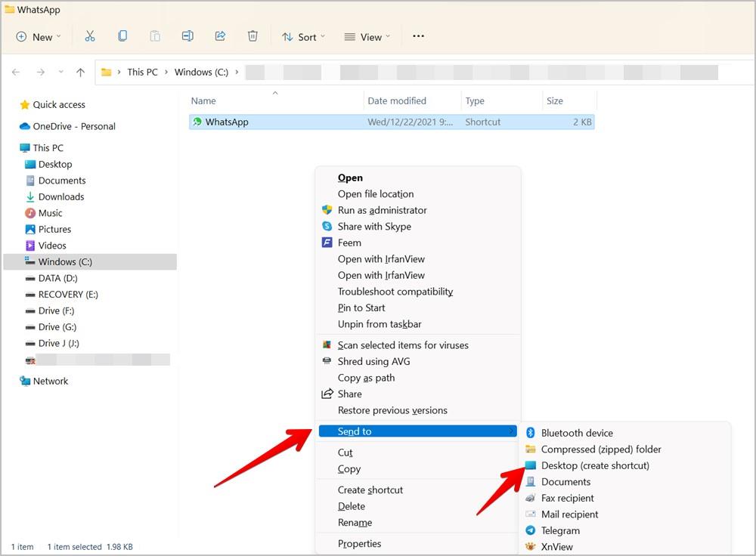Screen dimensions: 756x556
Task: Open the See more (three dots) menu
Action: coord(418,36)
